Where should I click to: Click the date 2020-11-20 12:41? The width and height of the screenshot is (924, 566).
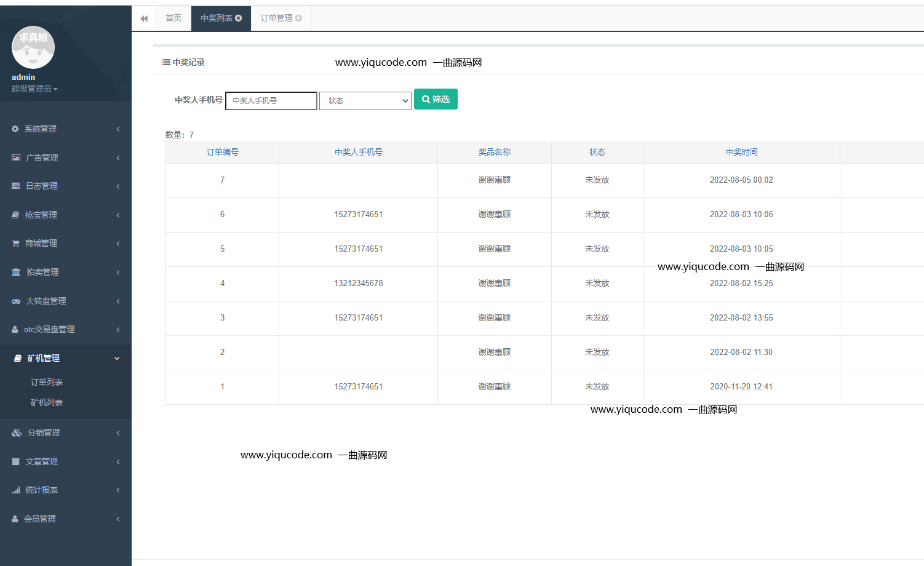pos(741,386)
